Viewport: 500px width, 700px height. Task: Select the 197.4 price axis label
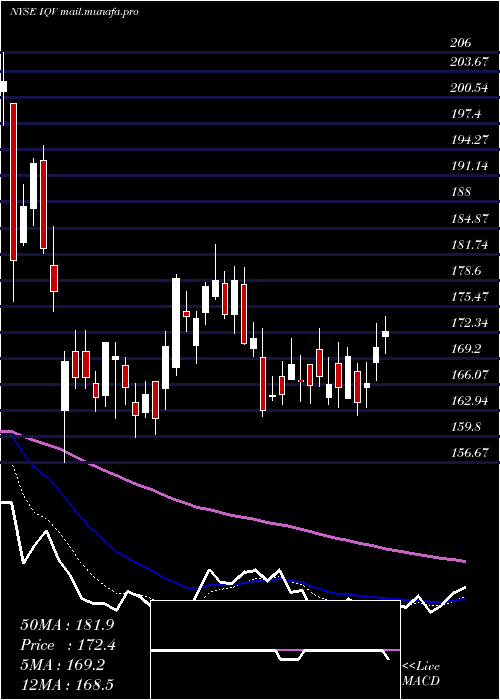tap(466, 114)
